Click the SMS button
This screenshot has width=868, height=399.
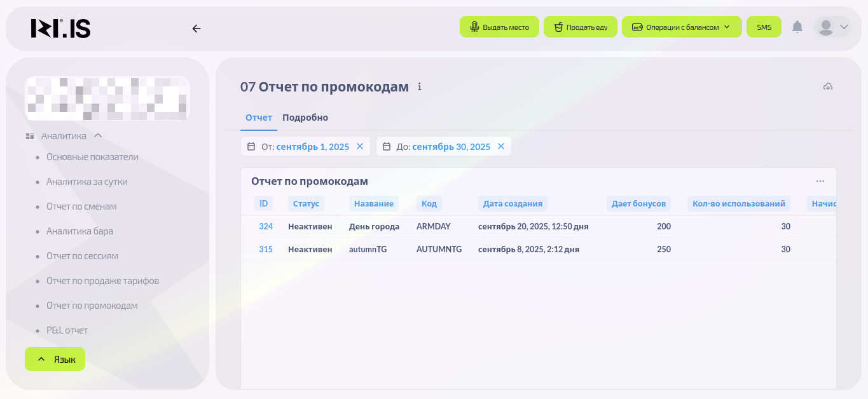(764, 27)
